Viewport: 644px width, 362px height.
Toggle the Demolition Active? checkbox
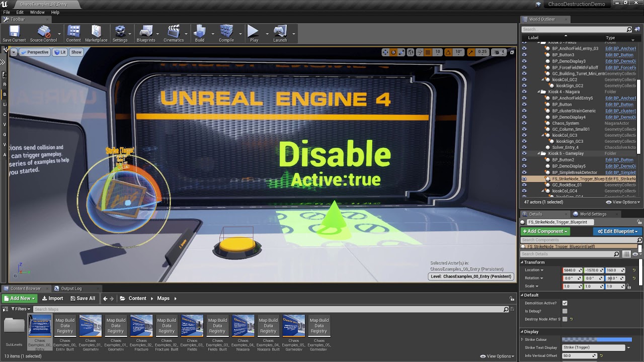[565, 303]
